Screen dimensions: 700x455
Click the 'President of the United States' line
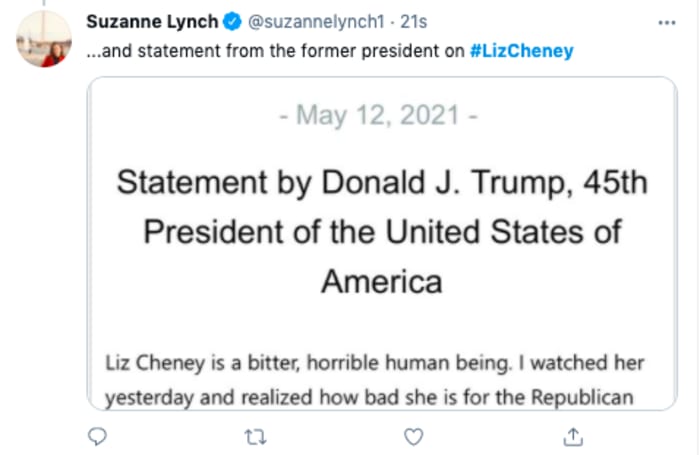coord(383,231)
